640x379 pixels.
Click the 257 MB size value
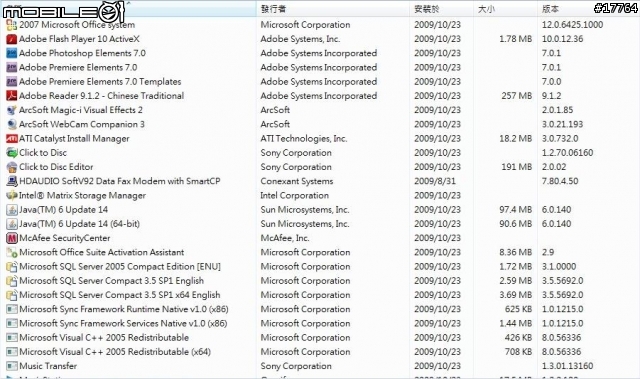pyautogui.click(x=517, y=96)
